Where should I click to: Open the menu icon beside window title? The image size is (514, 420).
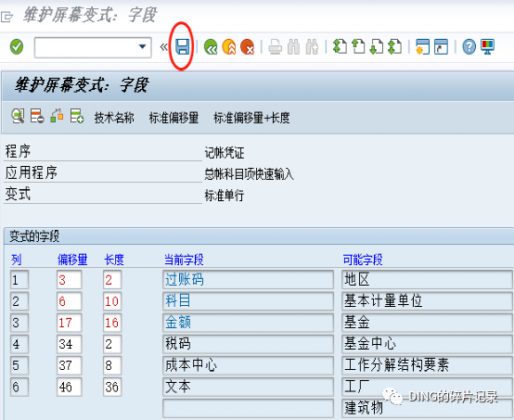coord(6,17)
